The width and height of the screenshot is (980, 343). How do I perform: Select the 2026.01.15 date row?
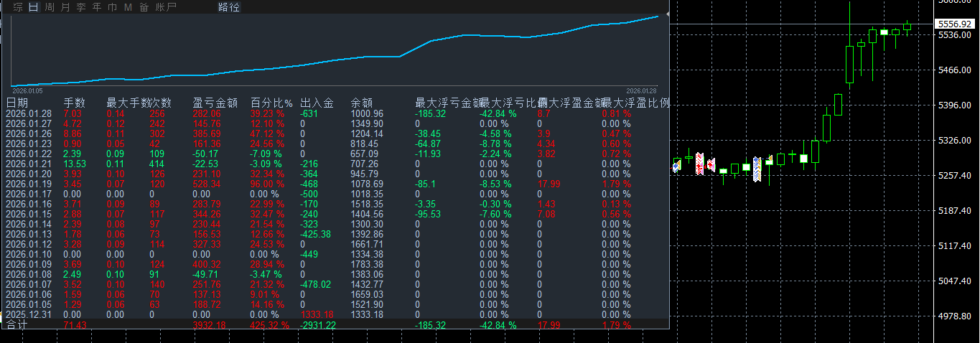click(336, 214)
